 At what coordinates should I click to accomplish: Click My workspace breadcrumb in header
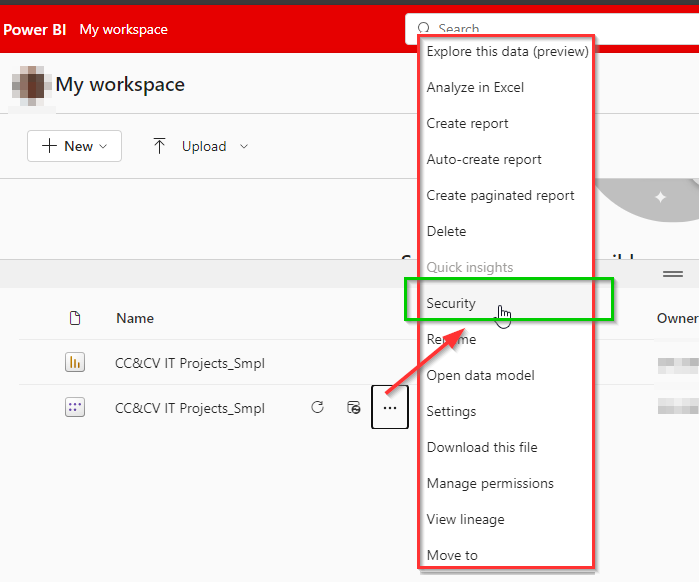123,29
